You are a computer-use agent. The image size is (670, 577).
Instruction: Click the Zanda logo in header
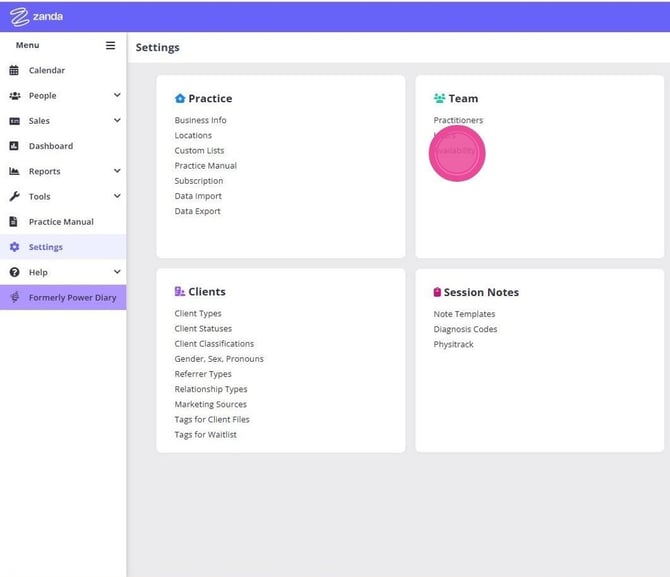click(x=36, y=17)
